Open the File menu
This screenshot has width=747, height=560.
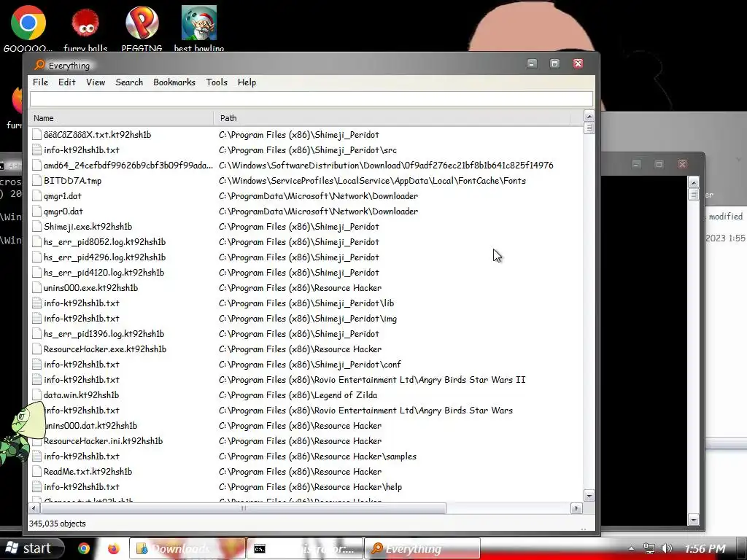click(x=41, y=82)
